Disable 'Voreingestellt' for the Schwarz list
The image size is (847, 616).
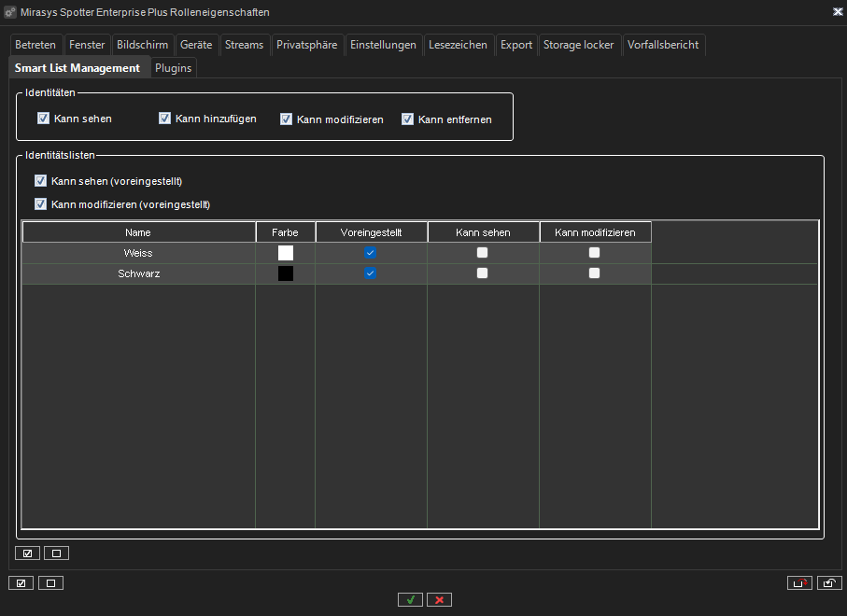tap(371, 273)
